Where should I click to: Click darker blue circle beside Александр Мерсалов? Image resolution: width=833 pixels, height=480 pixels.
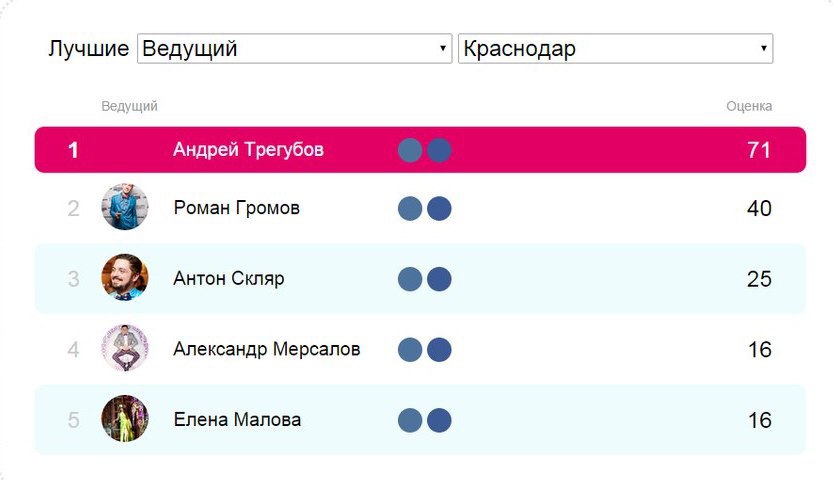(439, 349)
